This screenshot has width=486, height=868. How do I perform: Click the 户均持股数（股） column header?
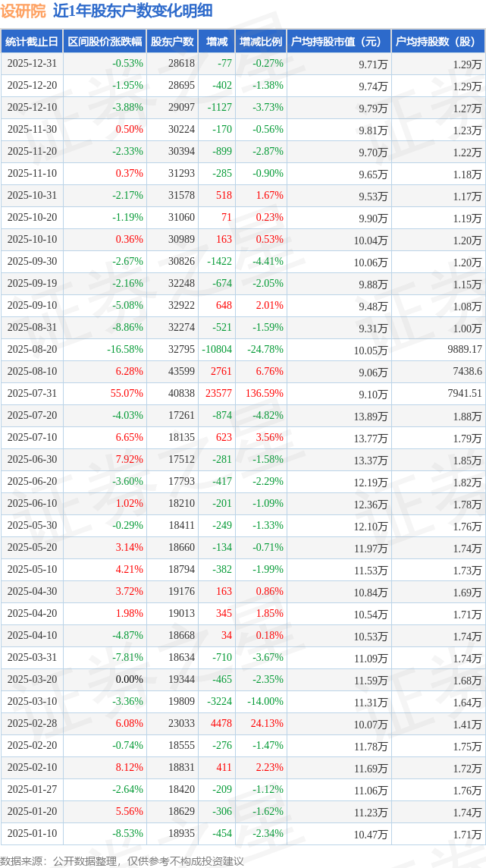(x=439, y=42)
